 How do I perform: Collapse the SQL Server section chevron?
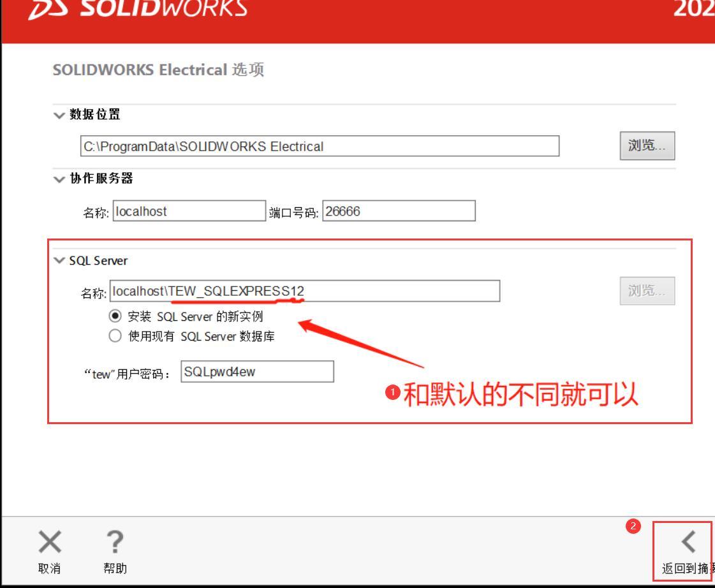59,260
